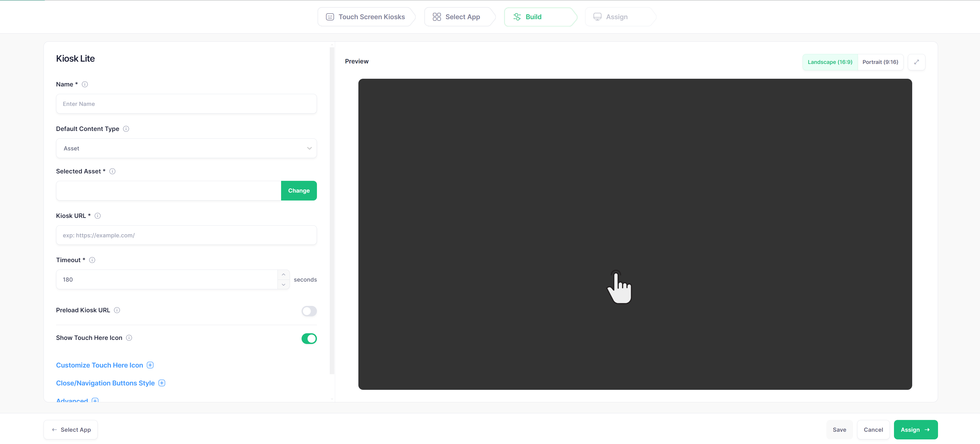
Task: Click the Assign monitor icon
Action: (597, 17)
